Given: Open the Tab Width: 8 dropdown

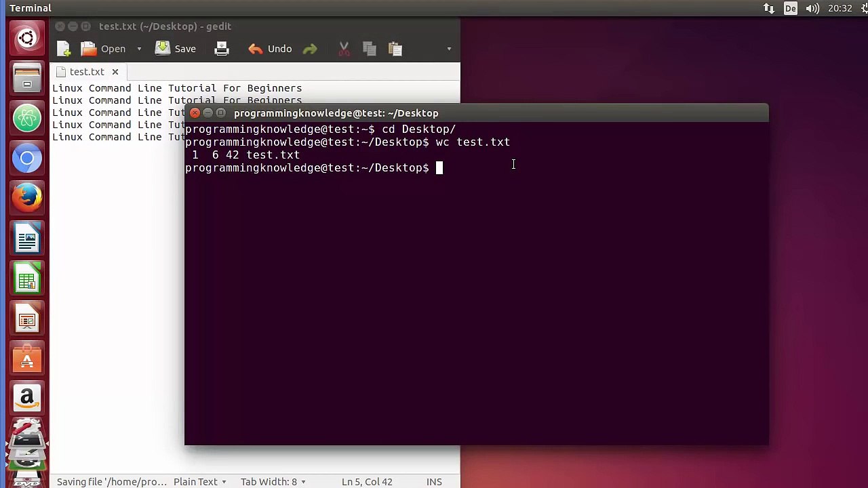Looking at the screenshot, I should coord(273,482).
